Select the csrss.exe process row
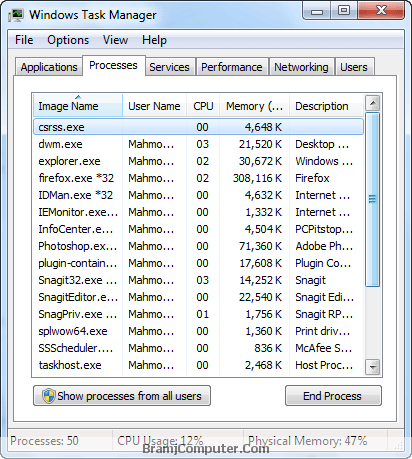Image resolution: width=412 pixels, height=459 pixels. tap(198, 127)
